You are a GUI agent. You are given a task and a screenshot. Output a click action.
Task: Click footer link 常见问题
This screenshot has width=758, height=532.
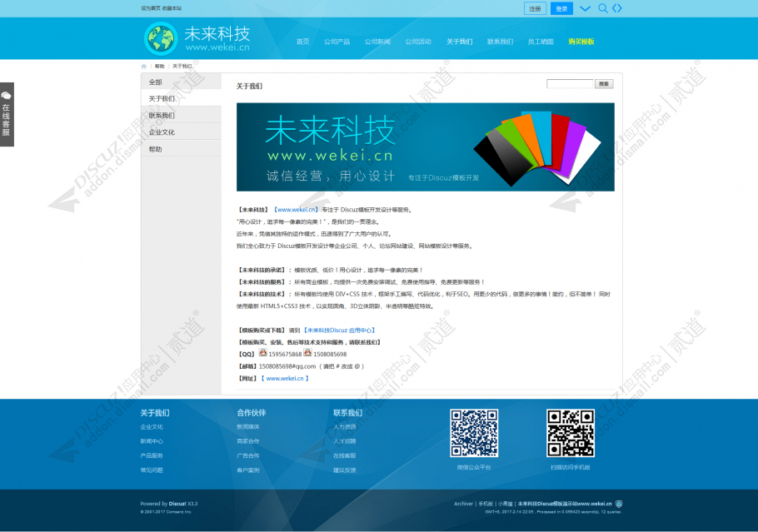[152, 470]
